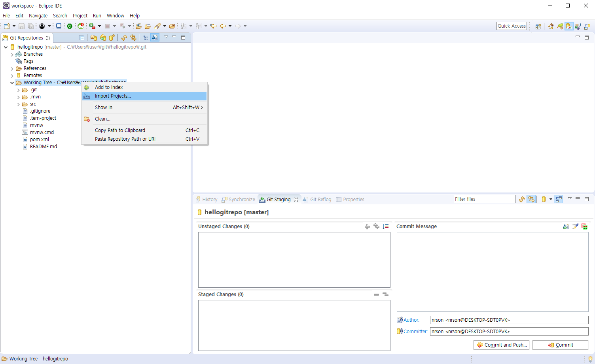
Task: Click the Add Signed-off-by icon
Action: coord(575,226)
